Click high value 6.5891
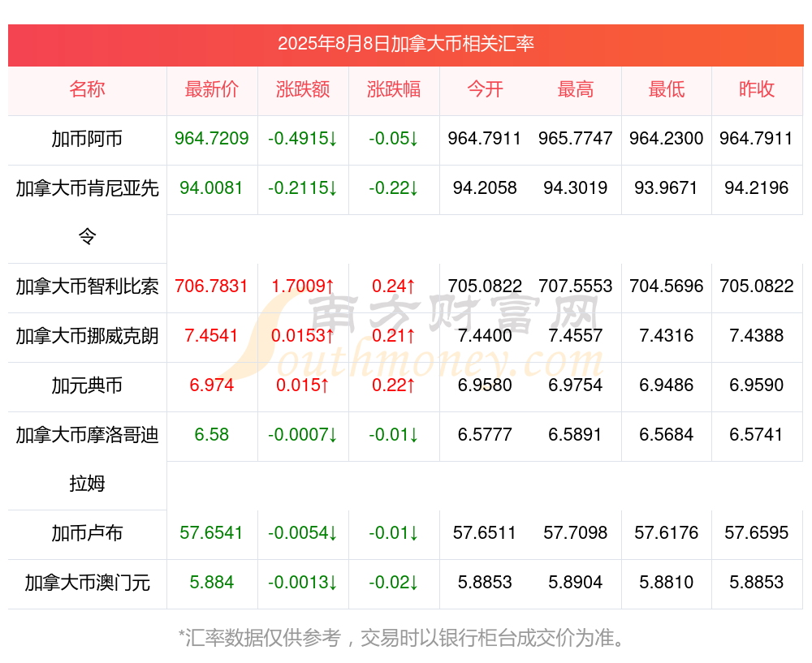This screenshot has height=663, width=812. coord(576,435)
